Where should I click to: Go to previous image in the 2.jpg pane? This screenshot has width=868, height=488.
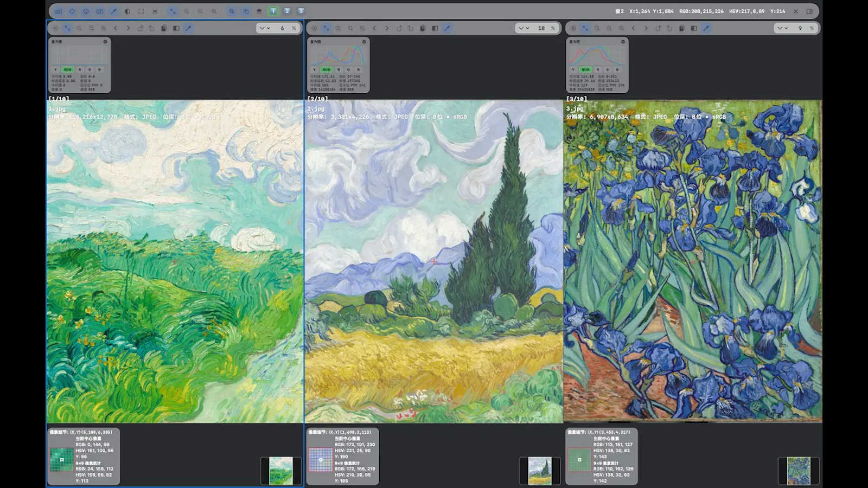coord(374,28)
